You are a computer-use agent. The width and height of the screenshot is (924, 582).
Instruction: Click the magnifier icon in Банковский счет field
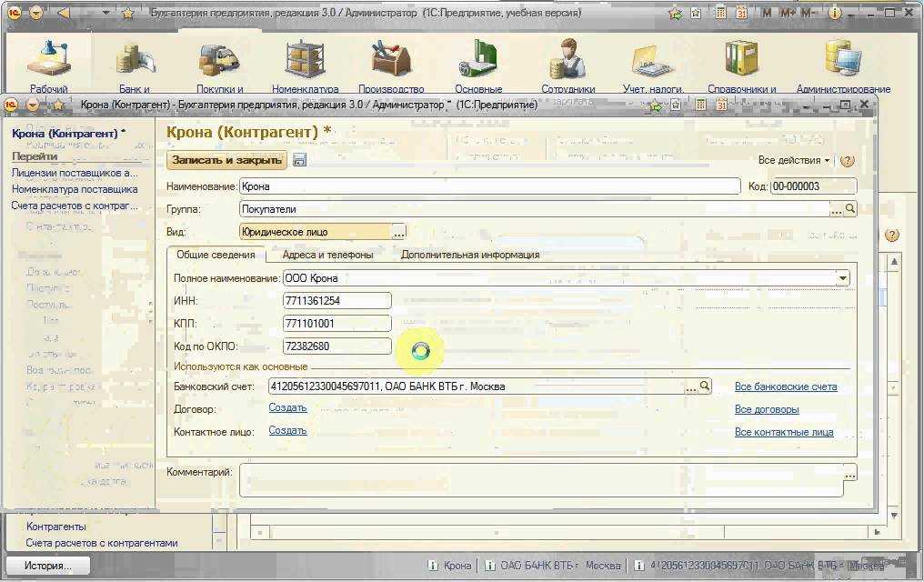pyautogui.click(x=704, y=386)
